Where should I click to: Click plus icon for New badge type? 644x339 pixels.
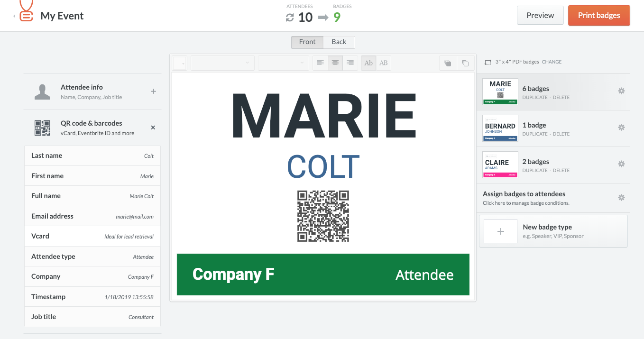click(x=500, y=231)
